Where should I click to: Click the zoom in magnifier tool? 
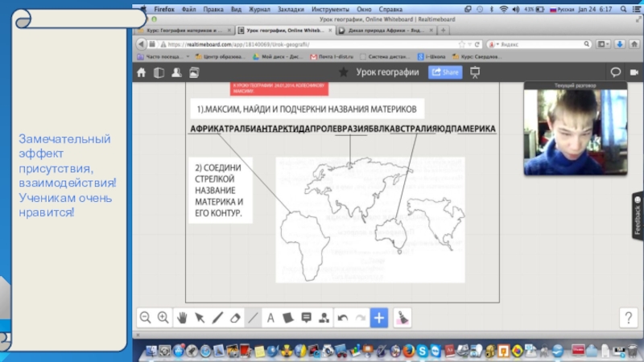[x=163, y=318]
